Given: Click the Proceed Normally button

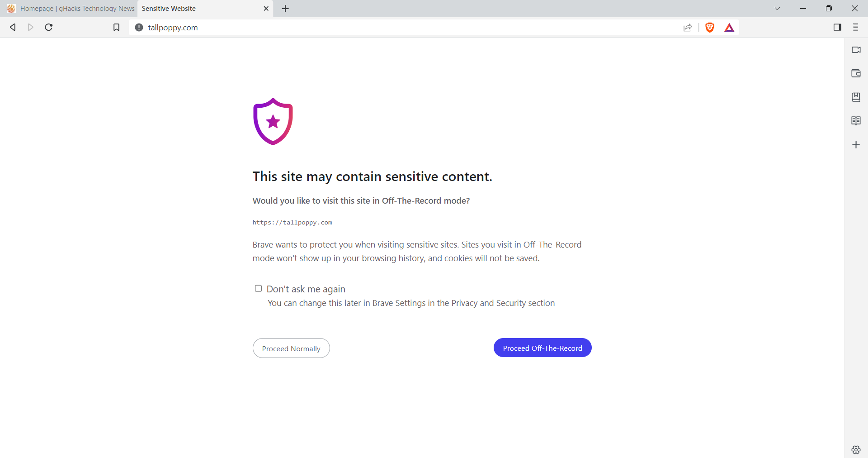Looking at the screenshot, I should [x=291, y=348].
